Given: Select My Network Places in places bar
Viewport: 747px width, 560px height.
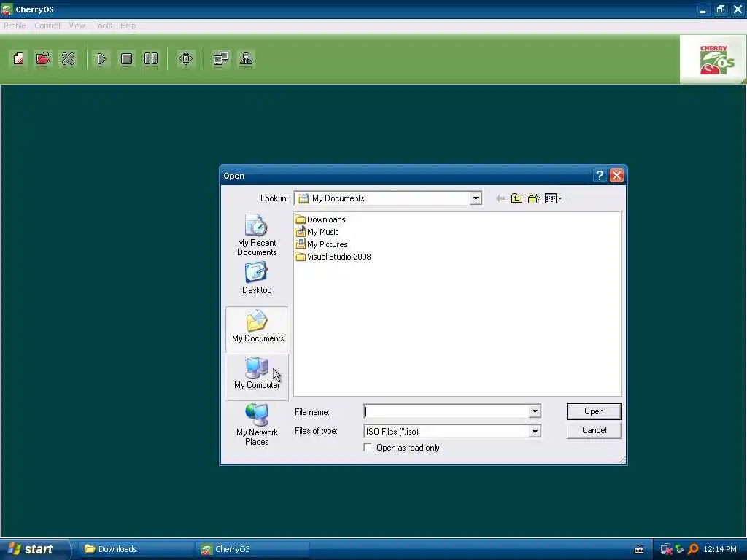Looking at the screenshot, I should pyautogui.click(x=257, y=424).
